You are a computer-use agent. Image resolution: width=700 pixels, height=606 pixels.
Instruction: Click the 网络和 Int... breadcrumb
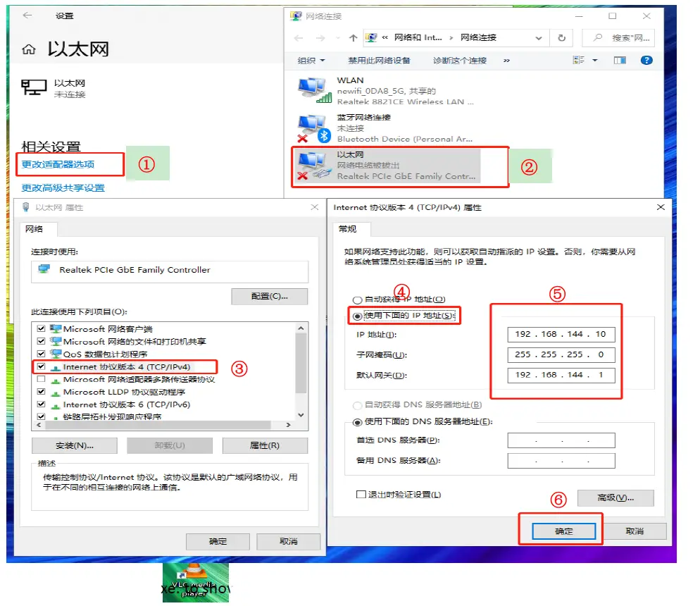coord(418,37)
